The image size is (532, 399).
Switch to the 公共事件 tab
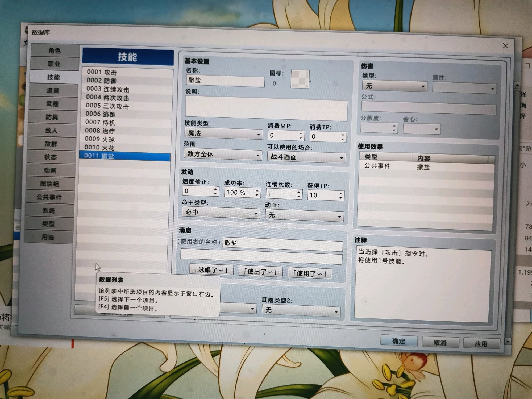(x=49, y=197)
